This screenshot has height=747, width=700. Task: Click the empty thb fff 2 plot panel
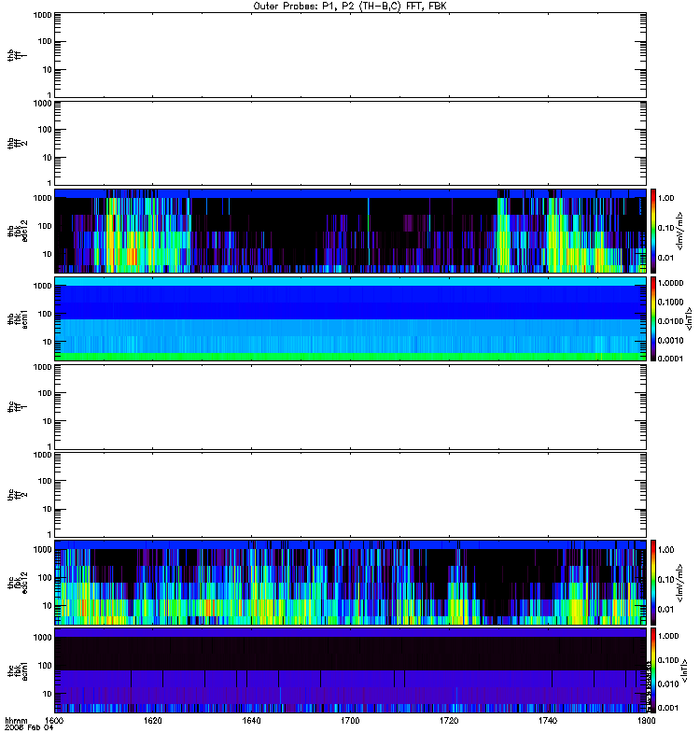point(351,143)
